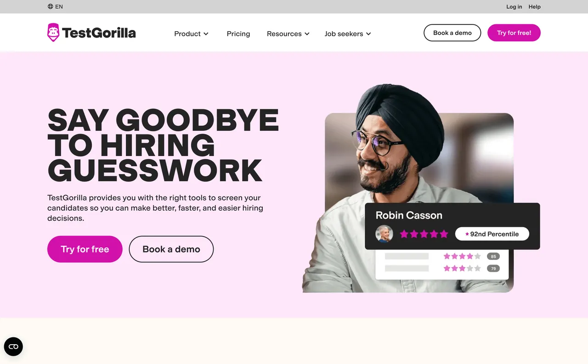588x364 pixels.
Task: Expand the Job seekers dropdown menu
Action: 348,34
